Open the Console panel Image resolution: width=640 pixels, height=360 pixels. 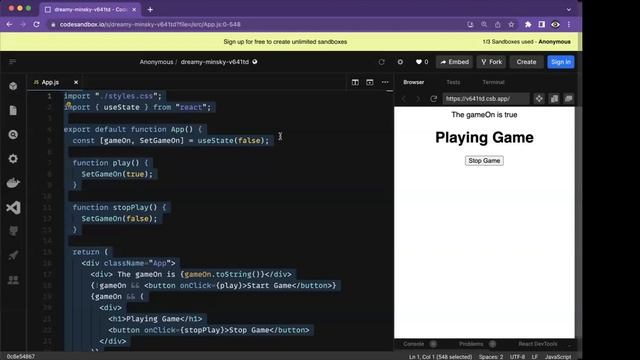pyautogui.click(x=413, y=344)
